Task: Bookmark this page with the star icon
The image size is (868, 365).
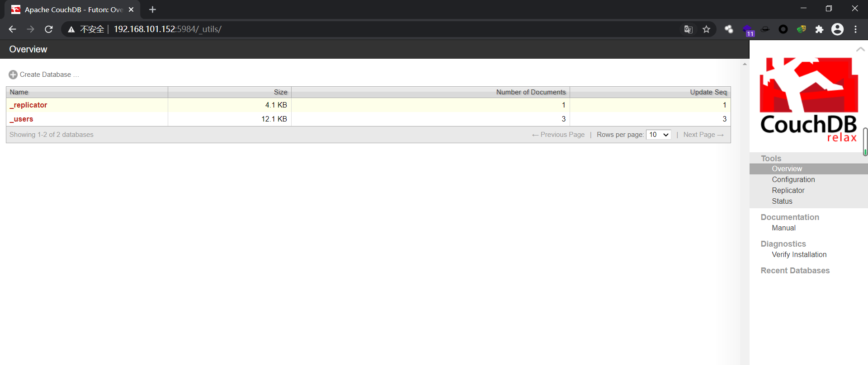Action: click(707, 29)
